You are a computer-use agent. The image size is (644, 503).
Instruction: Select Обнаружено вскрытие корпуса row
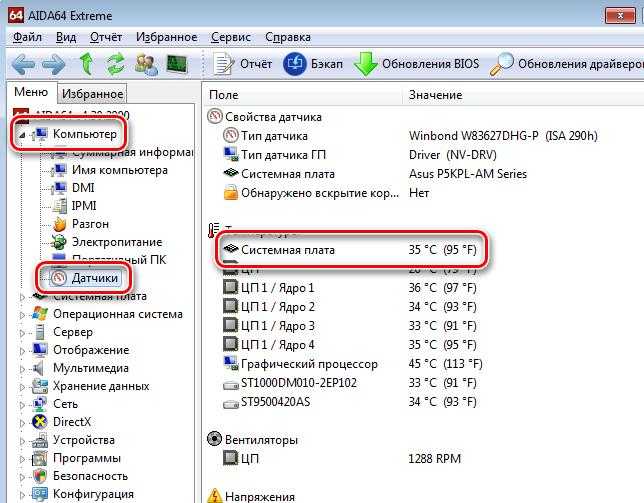[x=327, y=193]
